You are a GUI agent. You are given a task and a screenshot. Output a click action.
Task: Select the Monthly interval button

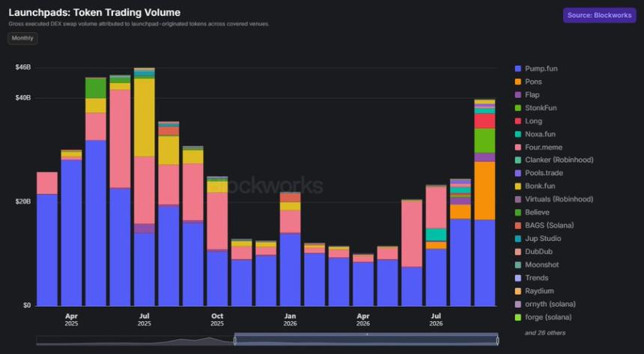pyautogui.click(x=22, y=38)
